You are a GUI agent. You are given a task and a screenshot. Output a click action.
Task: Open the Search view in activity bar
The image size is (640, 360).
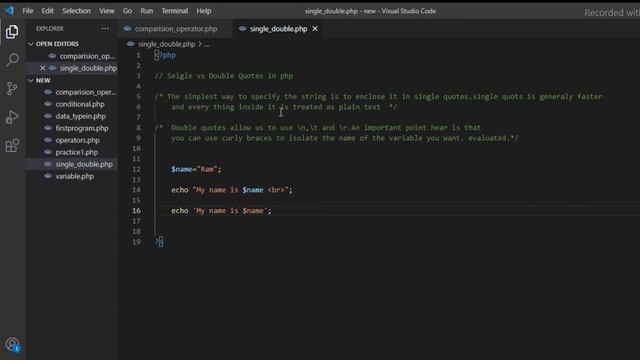tap(12, 60)
